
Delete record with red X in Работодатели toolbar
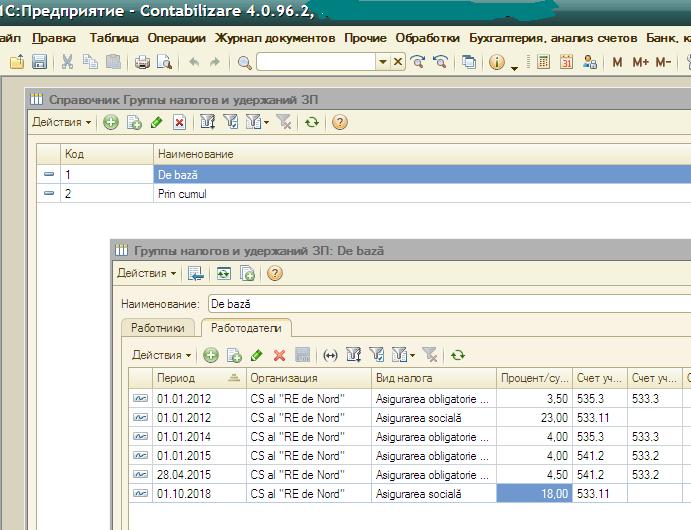(x=279, y=355)
